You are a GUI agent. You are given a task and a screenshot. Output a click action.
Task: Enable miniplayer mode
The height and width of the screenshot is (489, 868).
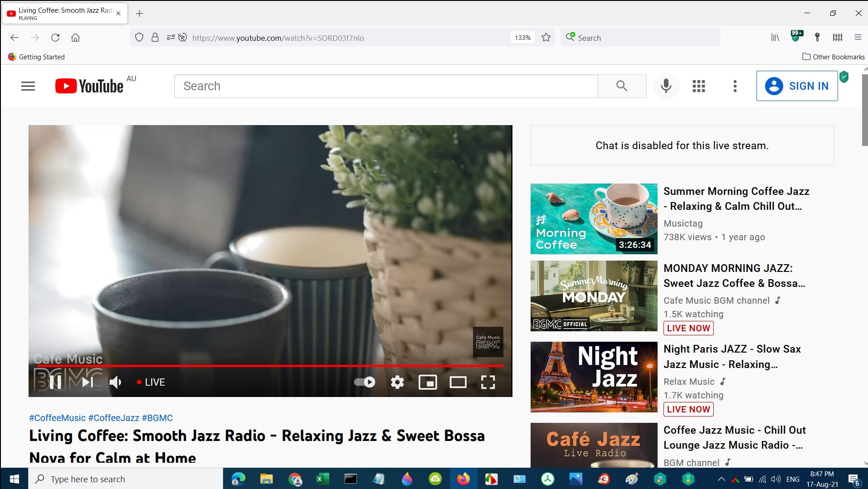point(428,382)
